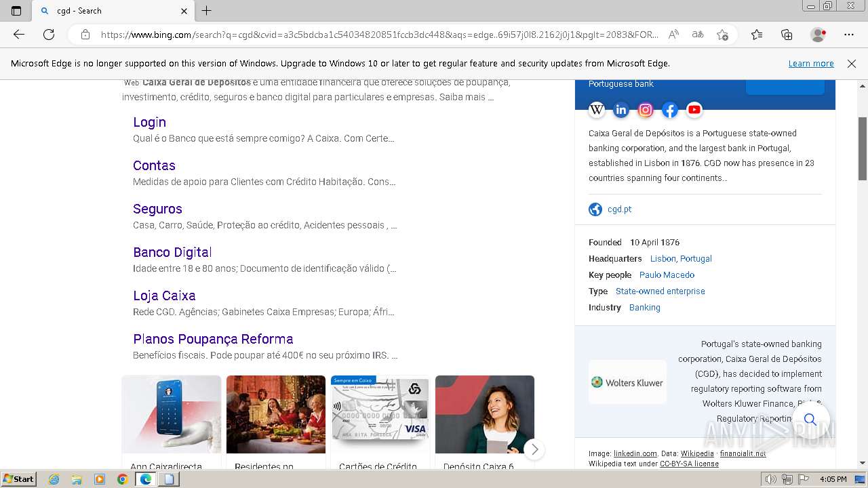868x488 pixels.
Task: Open the App Caixadirecta image card
Action: [172, 414]
